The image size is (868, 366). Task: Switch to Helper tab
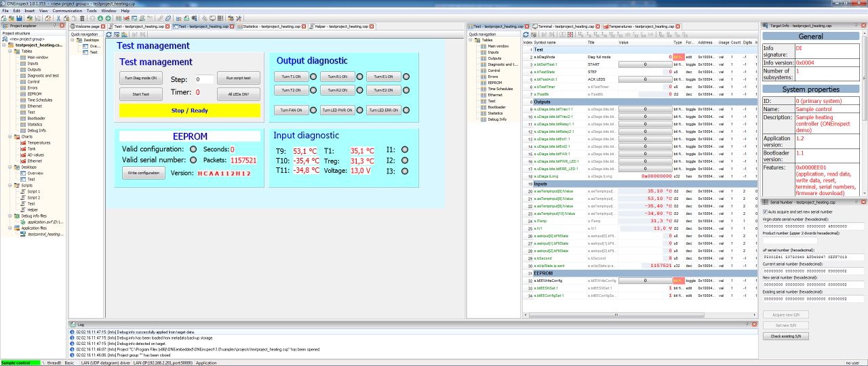tap(341, 26)
